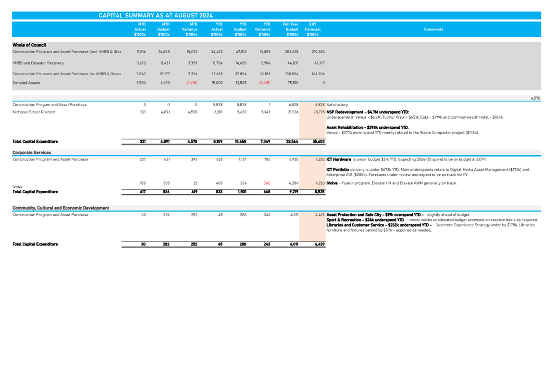
Task: Click the 4,935 full year budget cell
Action: pyautogui.click(x=294, y=159)
